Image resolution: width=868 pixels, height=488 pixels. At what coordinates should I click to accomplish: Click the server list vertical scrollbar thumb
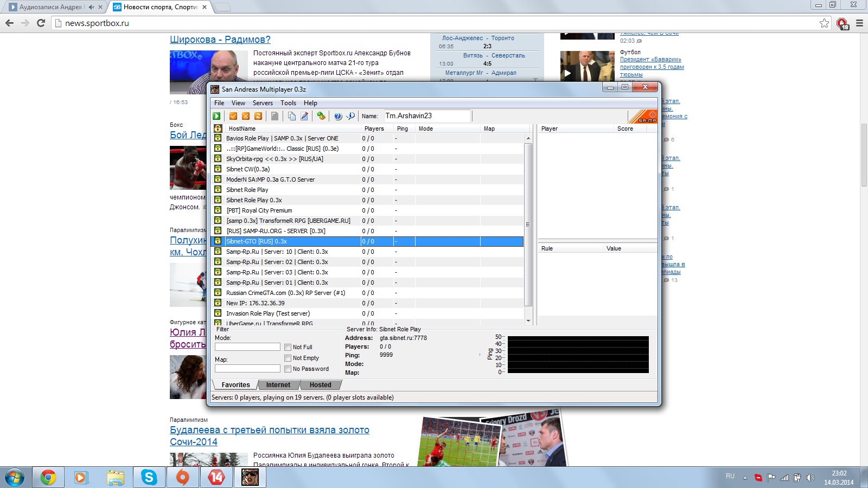[x=528, y=224]
